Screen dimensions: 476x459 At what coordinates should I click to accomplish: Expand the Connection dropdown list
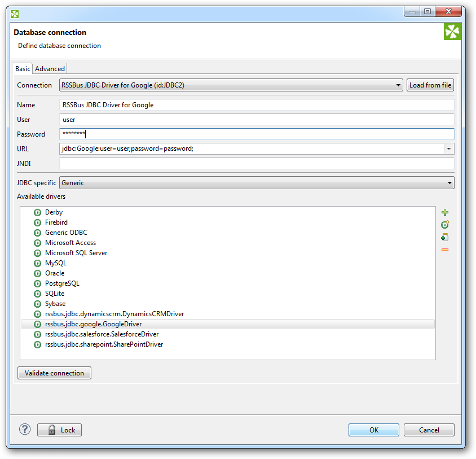click(x=399, y=85)
